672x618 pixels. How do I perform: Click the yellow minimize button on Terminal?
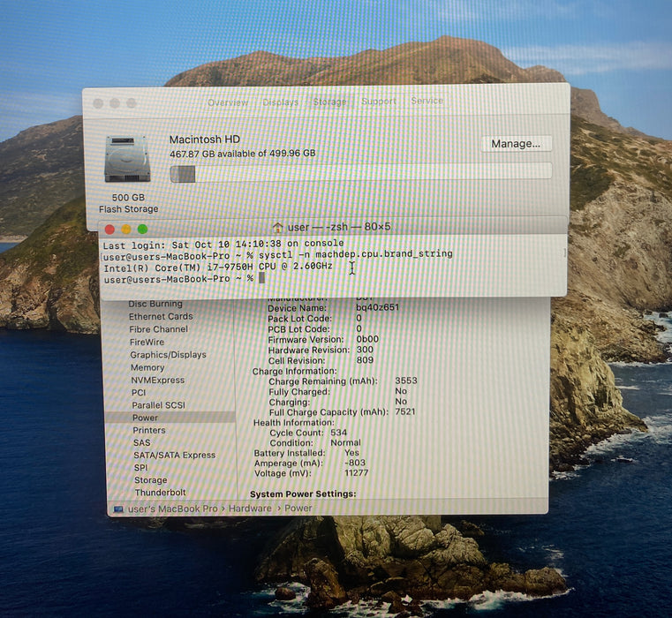click(x=126, y=230)
